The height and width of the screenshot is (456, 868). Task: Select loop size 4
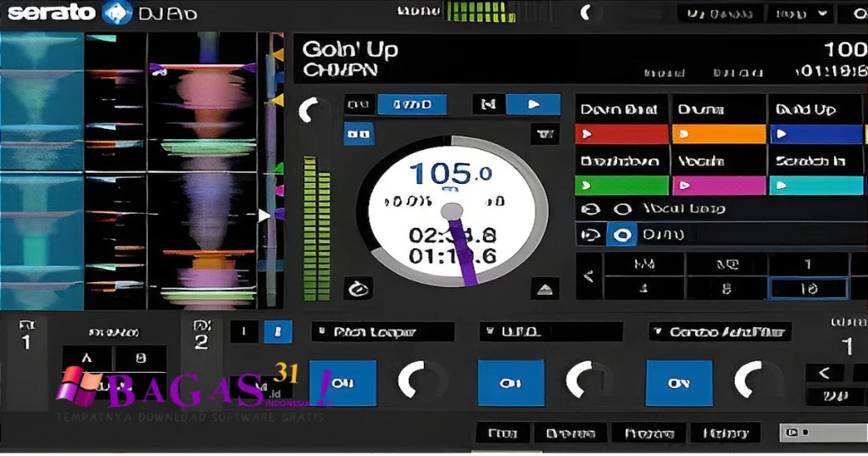644,288
